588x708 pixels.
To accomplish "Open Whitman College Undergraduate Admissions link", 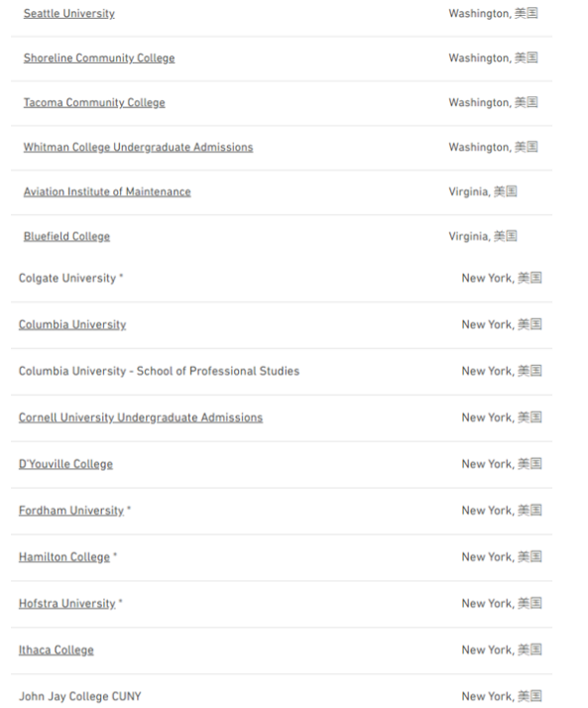I will (138, 147).
